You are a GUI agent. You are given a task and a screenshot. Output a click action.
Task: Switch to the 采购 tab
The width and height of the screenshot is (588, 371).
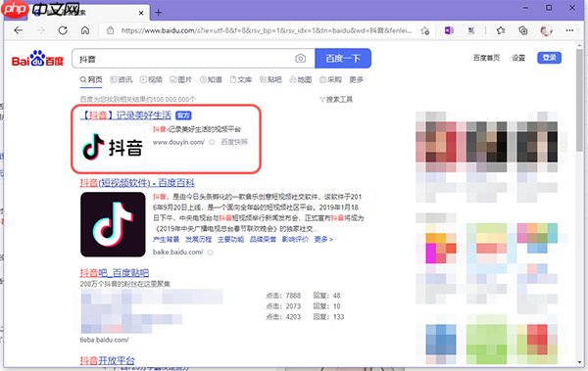[x=330, y=80]
